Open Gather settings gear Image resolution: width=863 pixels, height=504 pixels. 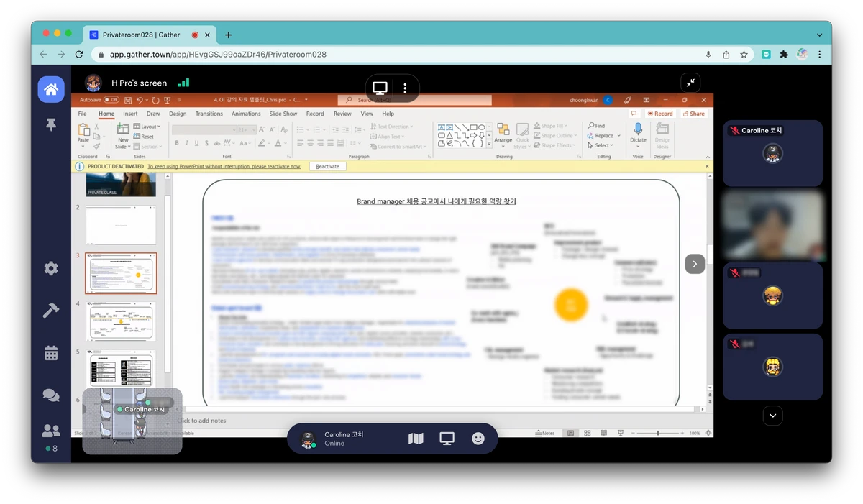(51, 268)
